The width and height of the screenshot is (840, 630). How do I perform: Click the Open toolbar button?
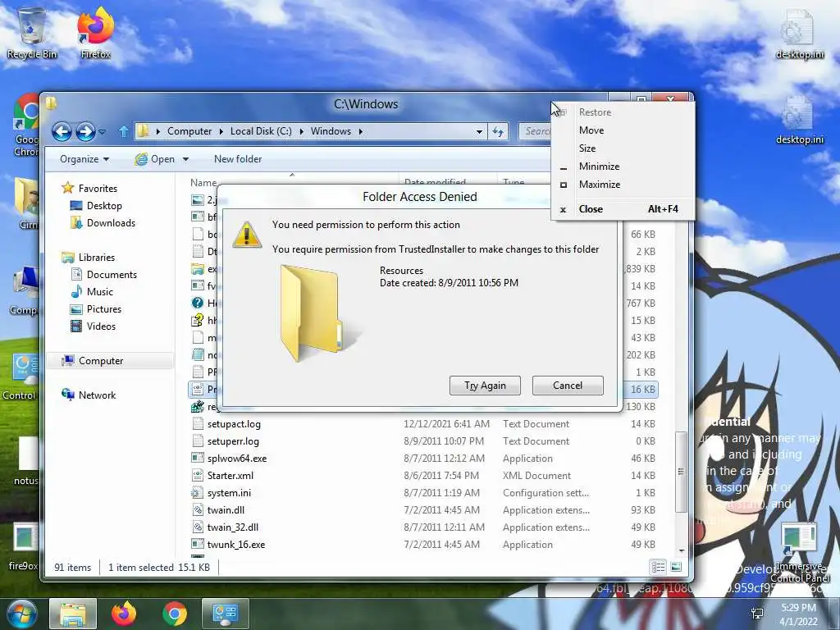pyautogui.click(x=155, y=159)
